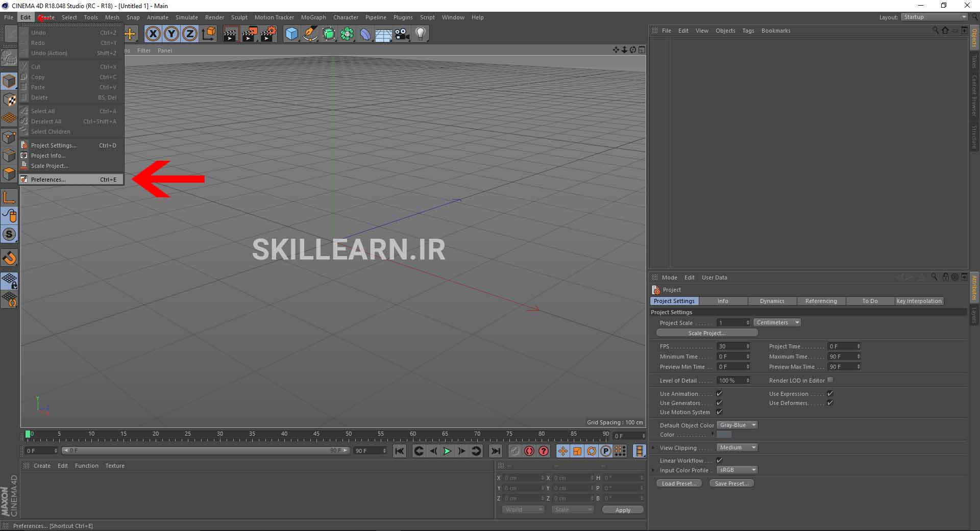Click the Scale Project... button
The image size is (980, 531).
point(707,333)
